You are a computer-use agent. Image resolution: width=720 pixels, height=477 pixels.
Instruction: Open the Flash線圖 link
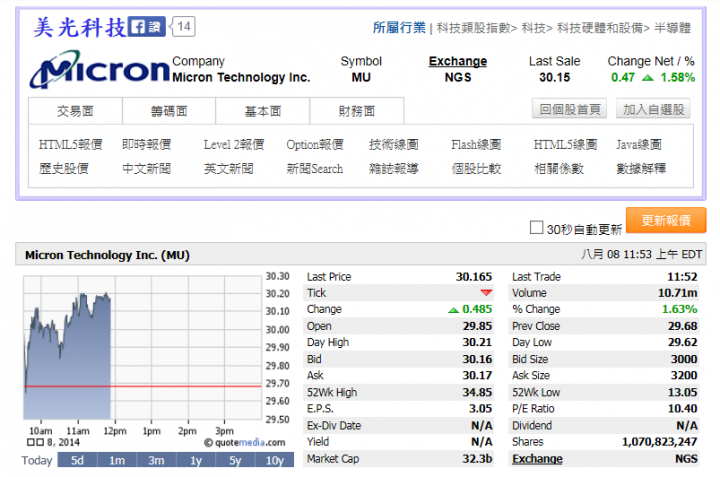[476, 145]
